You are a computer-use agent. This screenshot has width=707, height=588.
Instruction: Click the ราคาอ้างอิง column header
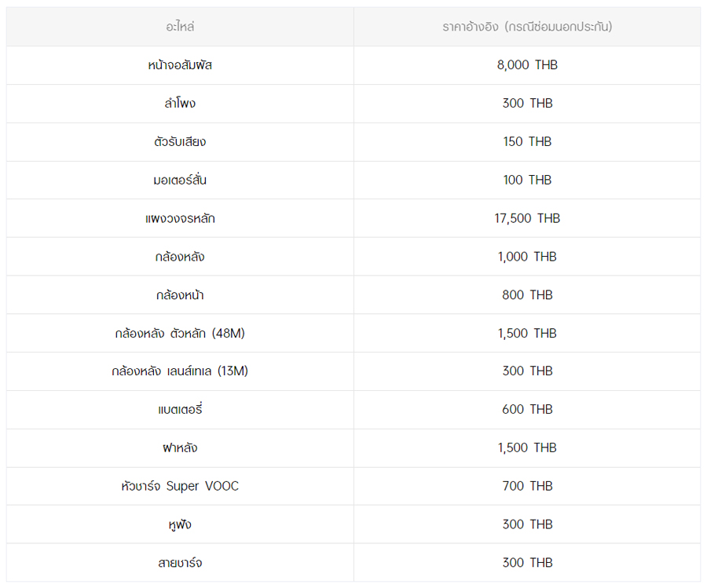[527, 27]
